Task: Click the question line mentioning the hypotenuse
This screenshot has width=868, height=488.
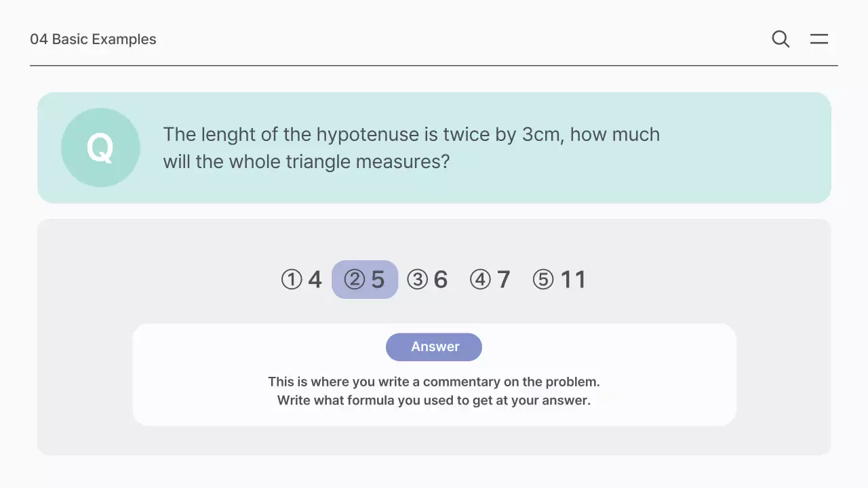Action: [x=411, y=134]
